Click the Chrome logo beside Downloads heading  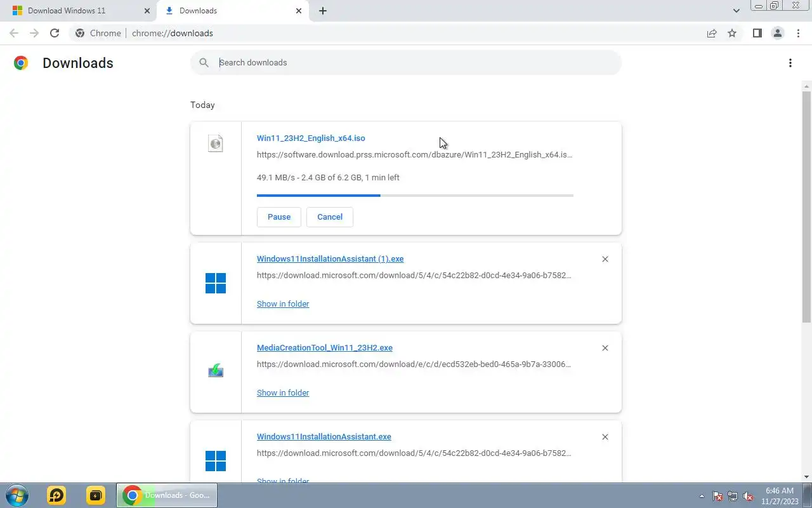pos(21,63)
